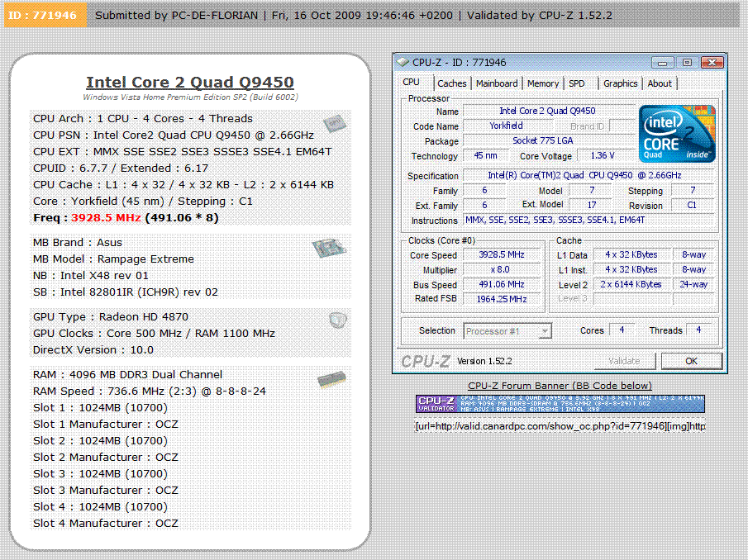This screenshot has width=748, height=560.
Task: Click the CPU-Z Validator banner image
Action: coord(560,404)
